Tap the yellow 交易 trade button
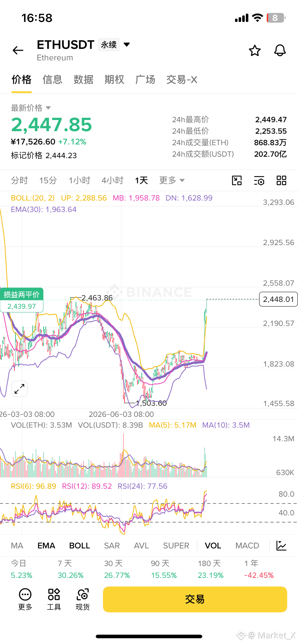 (195, 599)
